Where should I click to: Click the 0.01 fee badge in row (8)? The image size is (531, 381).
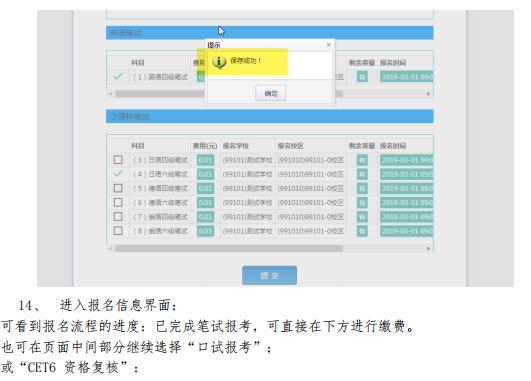click(205, 231)
